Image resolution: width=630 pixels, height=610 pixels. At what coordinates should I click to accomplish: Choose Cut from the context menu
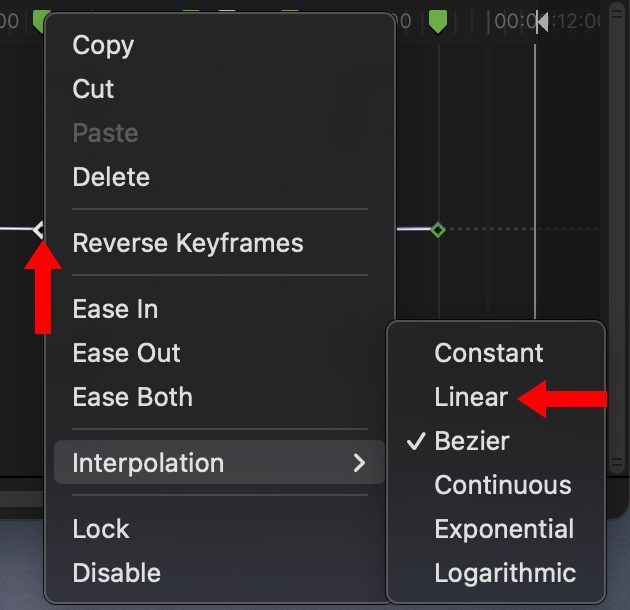coord(94,89)
